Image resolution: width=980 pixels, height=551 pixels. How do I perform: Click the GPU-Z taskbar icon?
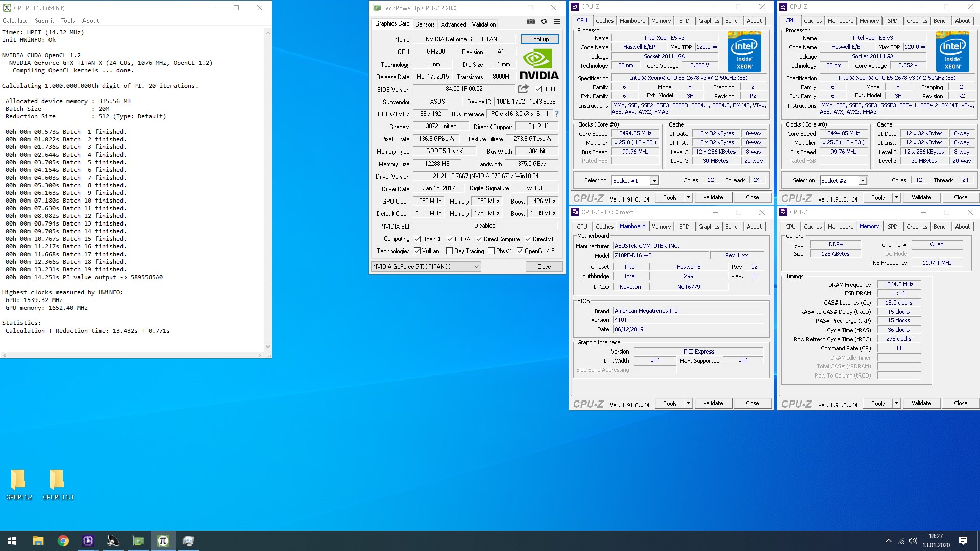pyautogui.click(x=138, y=541)
